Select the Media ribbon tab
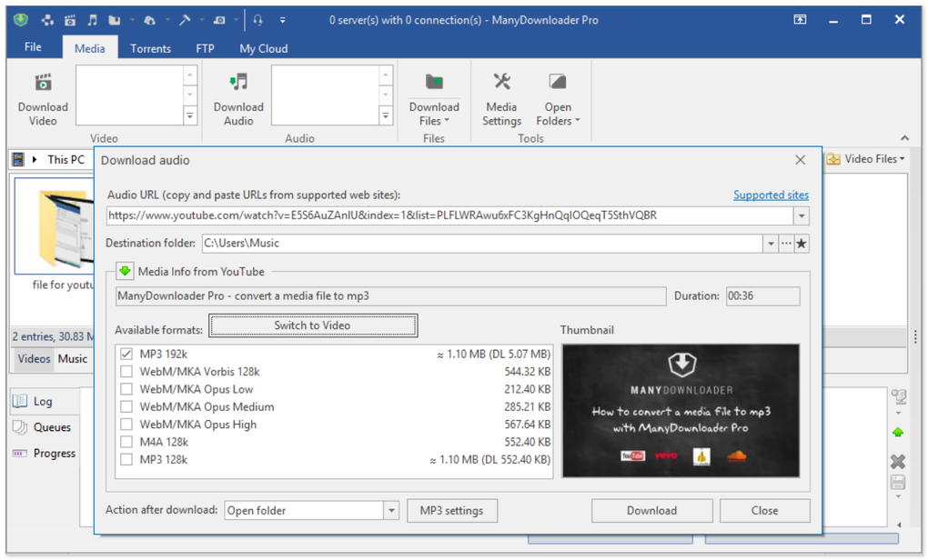 coord(90,48)
